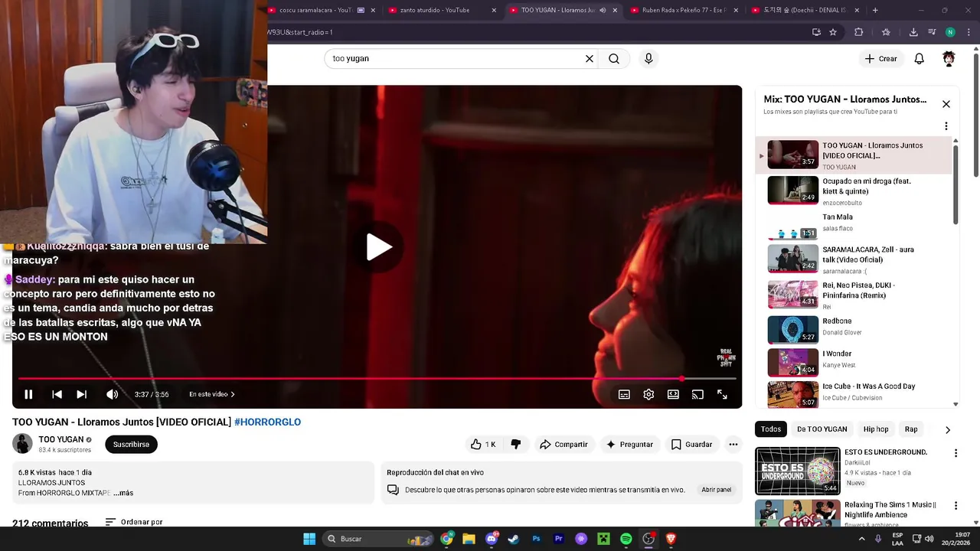Seek along the red video progress bar
This screenshot has height=551, width=980.
[x=377, y=378]
